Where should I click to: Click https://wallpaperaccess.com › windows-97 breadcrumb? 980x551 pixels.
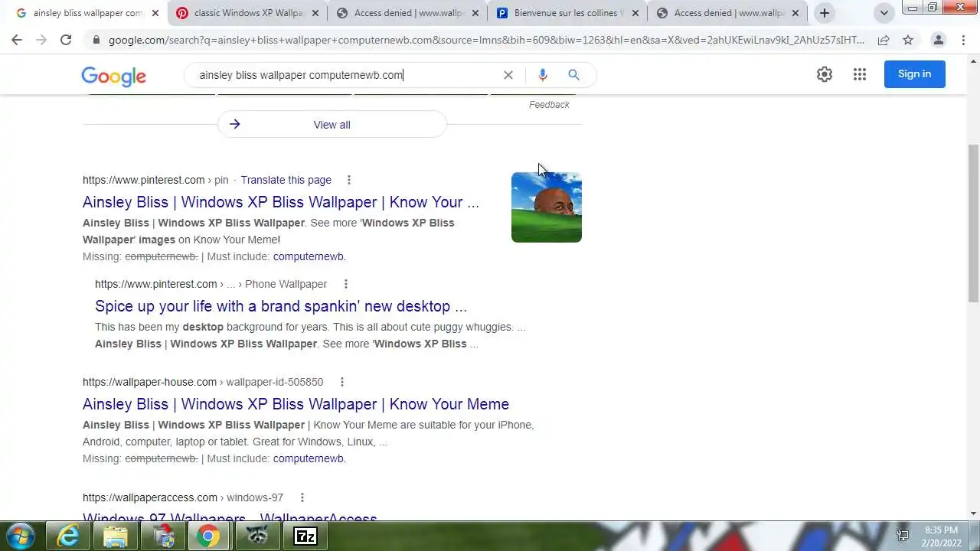tap(183, 497)
